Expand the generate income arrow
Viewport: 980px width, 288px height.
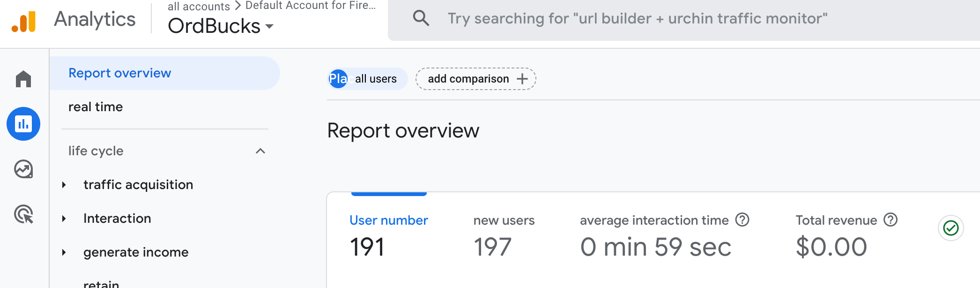pos(64,252)
